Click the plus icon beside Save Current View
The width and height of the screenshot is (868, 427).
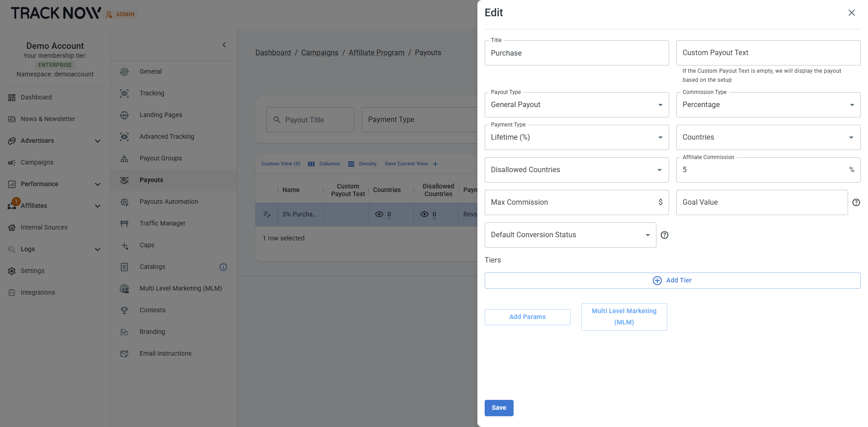[x=435, y=164]
